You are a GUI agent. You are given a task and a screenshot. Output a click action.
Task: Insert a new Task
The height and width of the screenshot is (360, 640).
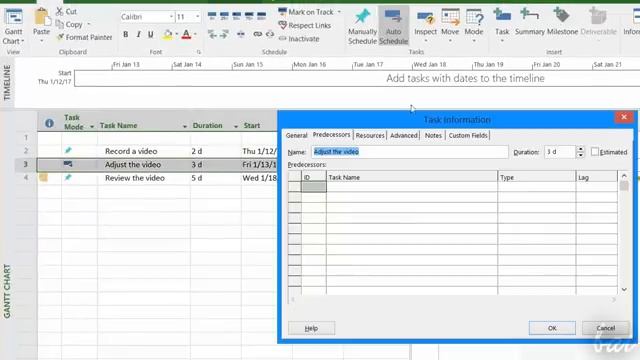502,26
